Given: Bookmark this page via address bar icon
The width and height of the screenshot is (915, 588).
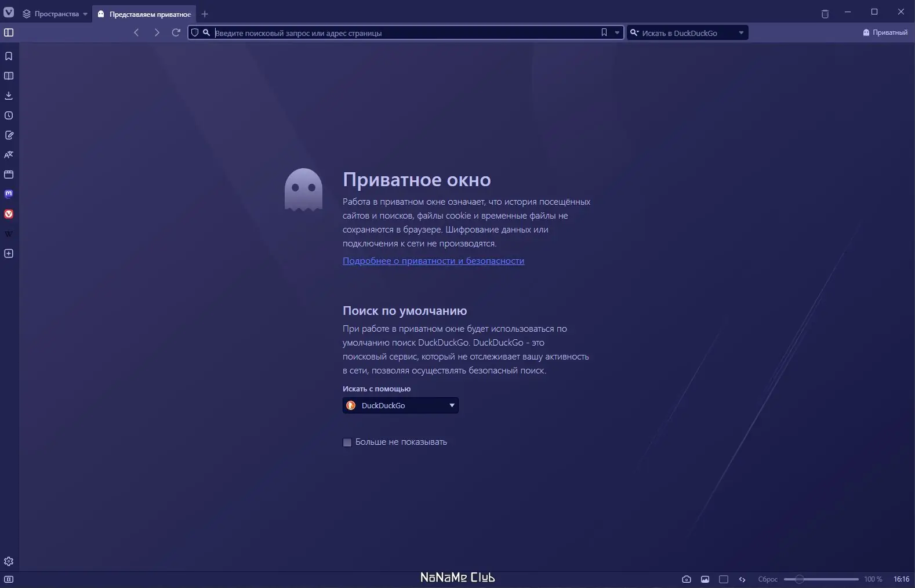Looking at the screenshot, I should point(604,32).
